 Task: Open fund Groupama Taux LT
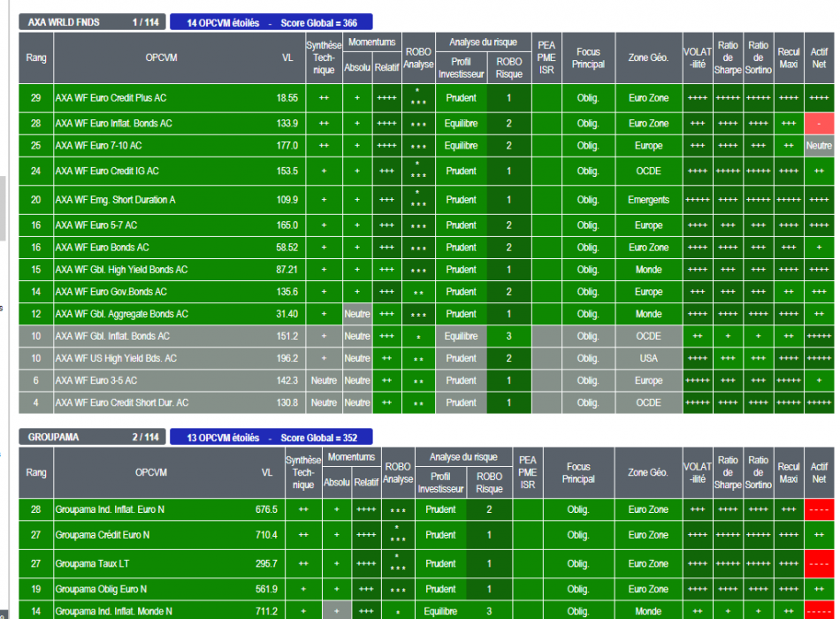point(92,564)
